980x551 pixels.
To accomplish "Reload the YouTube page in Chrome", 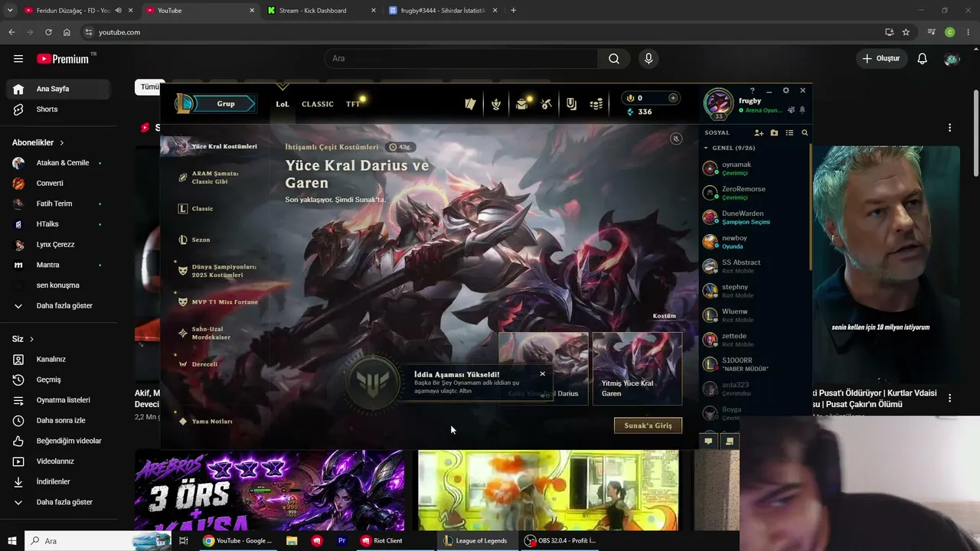I will (x=48, y=32).
